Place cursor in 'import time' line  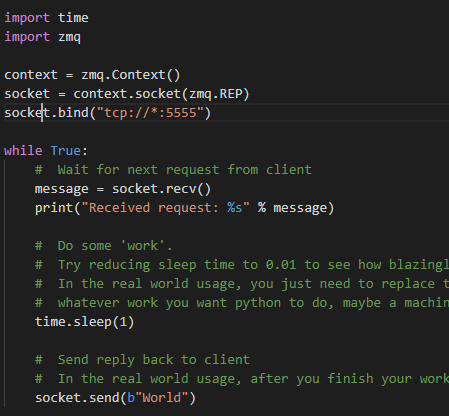click(x=46, y=18)
